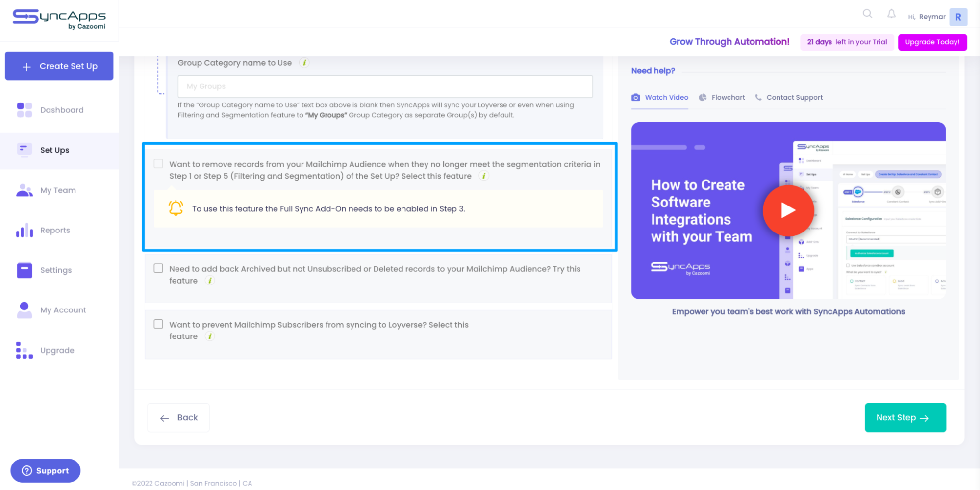The height and width of the screenshot is (490, 980).
Task: Click the Set Ups sidebar icon
Action: click(x=25, y=150)
